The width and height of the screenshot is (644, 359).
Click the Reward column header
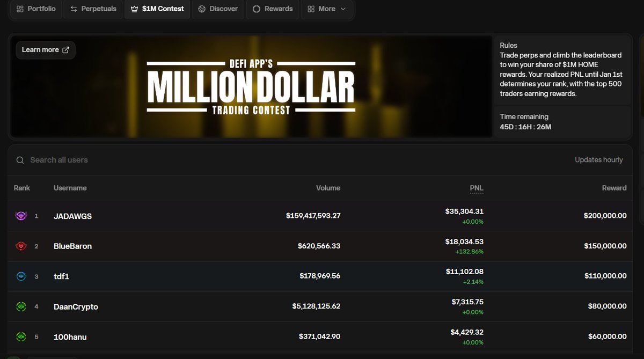[614, 188]
